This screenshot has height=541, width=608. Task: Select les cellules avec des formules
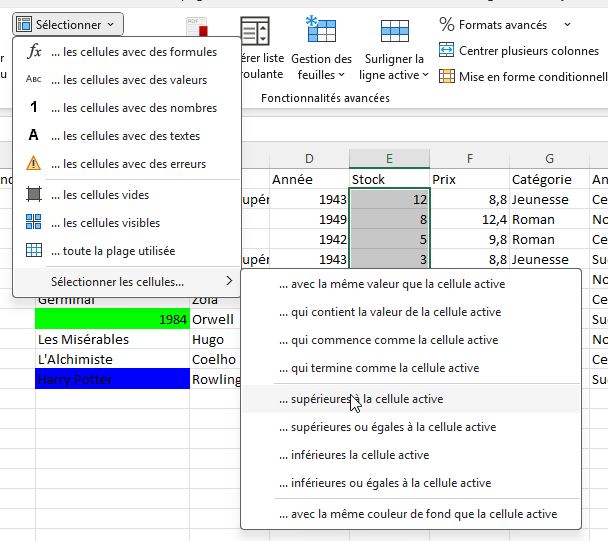click(x=127, y=52)
